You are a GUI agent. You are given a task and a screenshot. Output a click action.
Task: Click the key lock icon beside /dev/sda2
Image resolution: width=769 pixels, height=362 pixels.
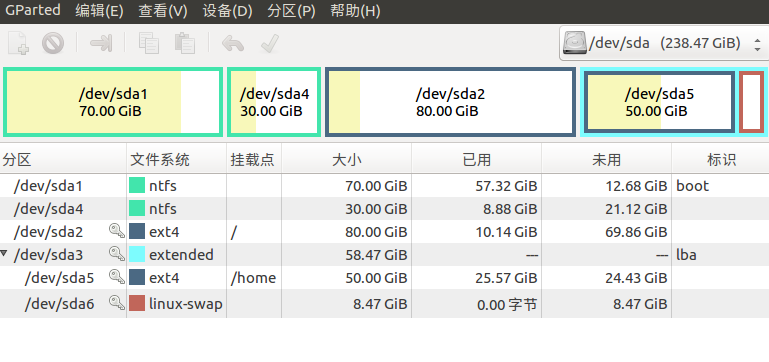pyautogui.click(x=117, y=232)
